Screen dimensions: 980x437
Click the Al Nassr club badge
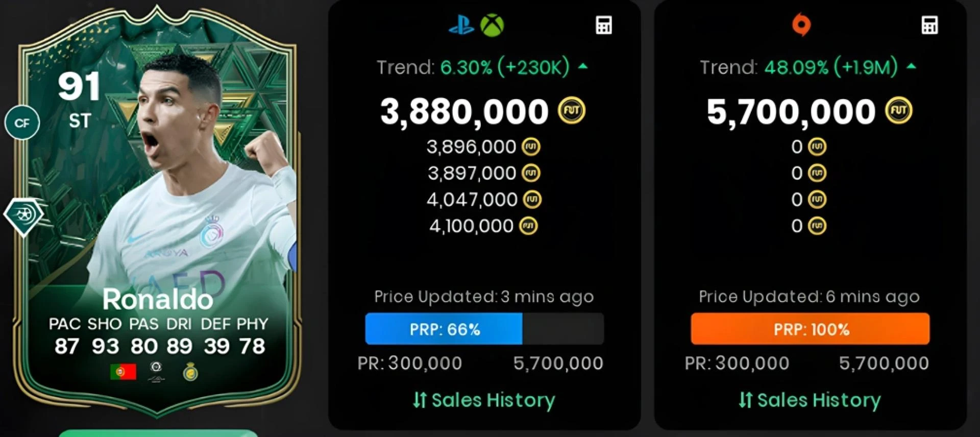point(190,372)
